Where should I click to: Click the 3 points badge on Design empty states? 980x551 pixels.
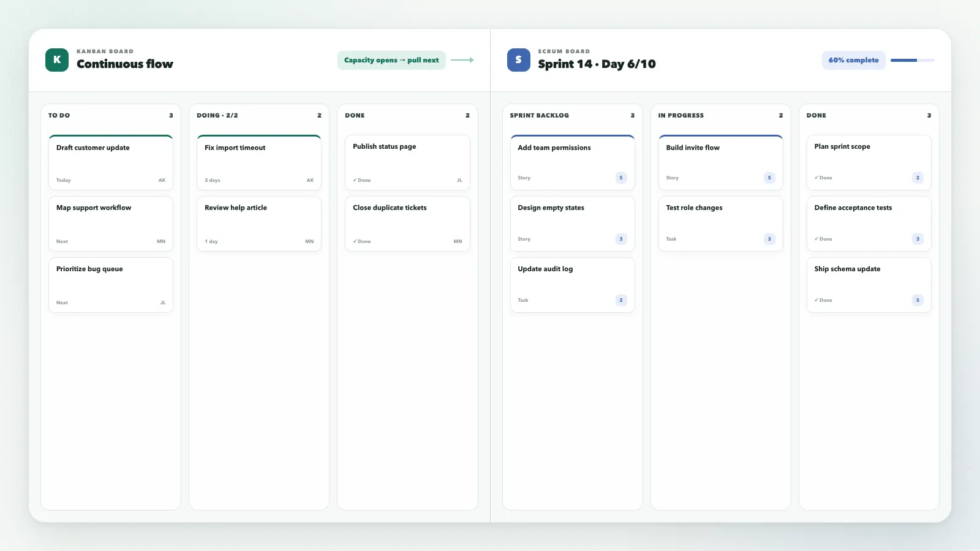pos(621,239)
